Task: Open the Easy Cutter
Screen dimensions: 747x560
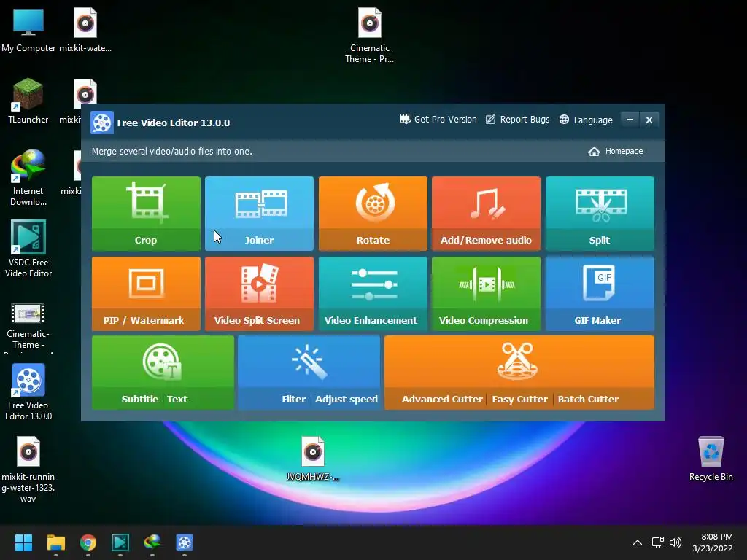Action: coord(519,399)
